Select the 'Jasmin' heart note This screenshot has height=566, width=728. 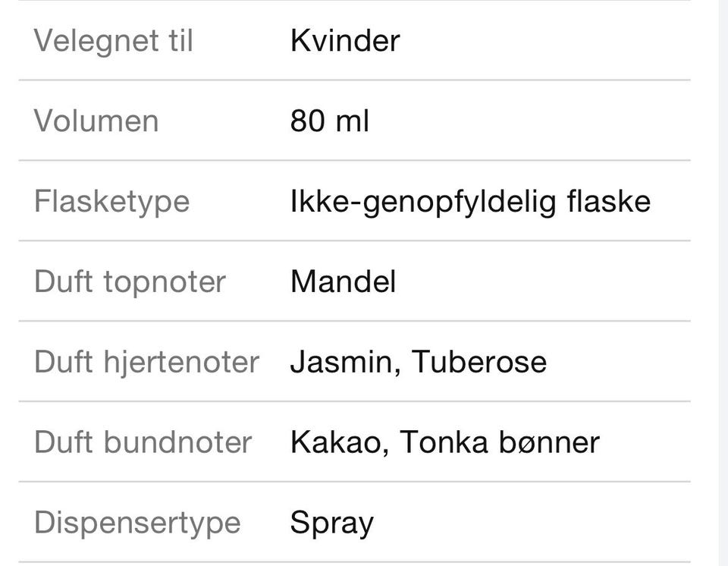(x=345, y=362)
